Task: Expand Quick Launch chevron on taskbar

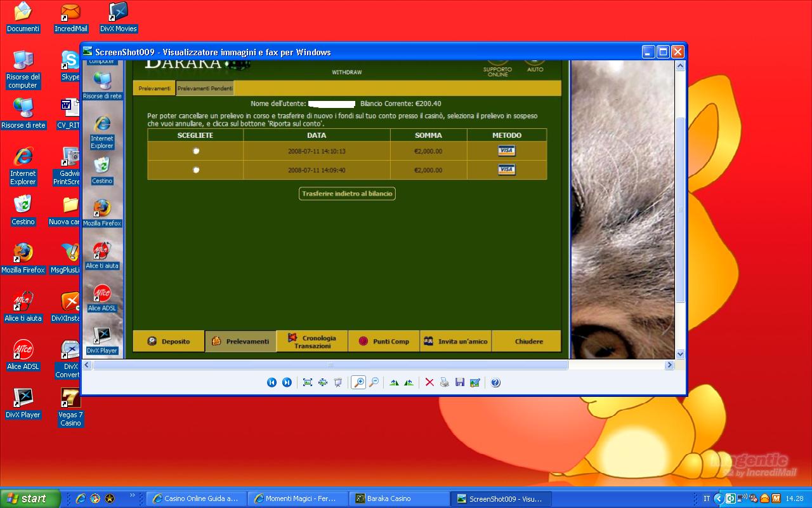Action: (133, 495)
